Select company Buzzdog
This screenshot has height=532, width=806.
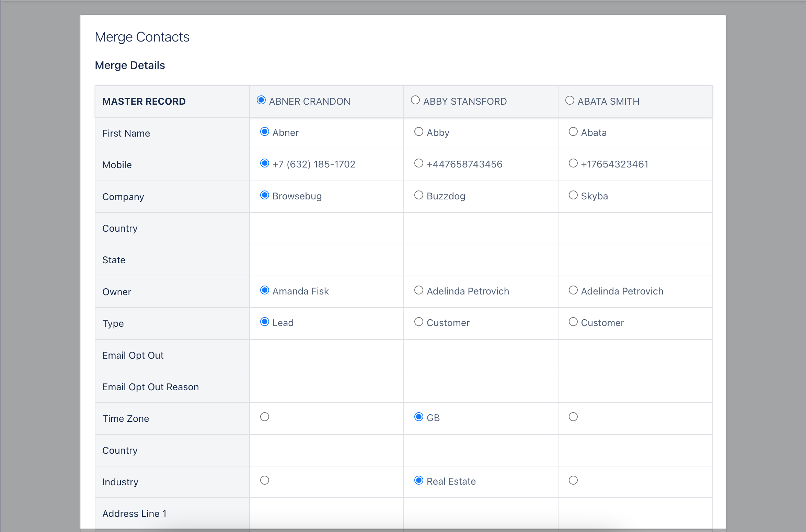419,195
